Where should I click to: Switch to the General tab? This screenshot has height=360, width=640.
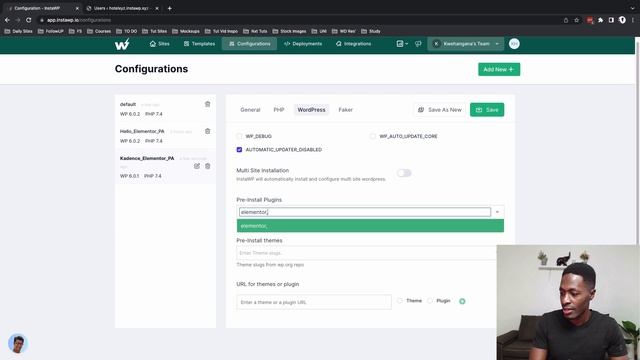(250, 110)
